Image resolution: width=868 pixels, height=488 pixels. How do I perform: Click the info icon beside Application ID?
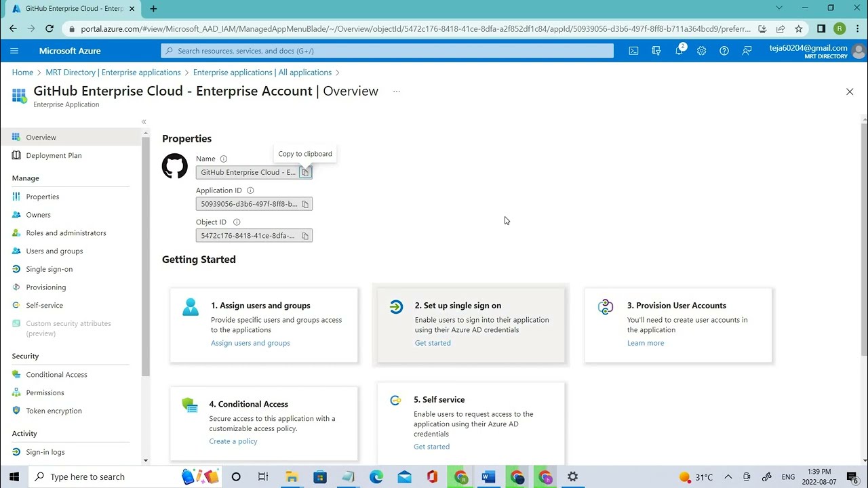point(250,190)
